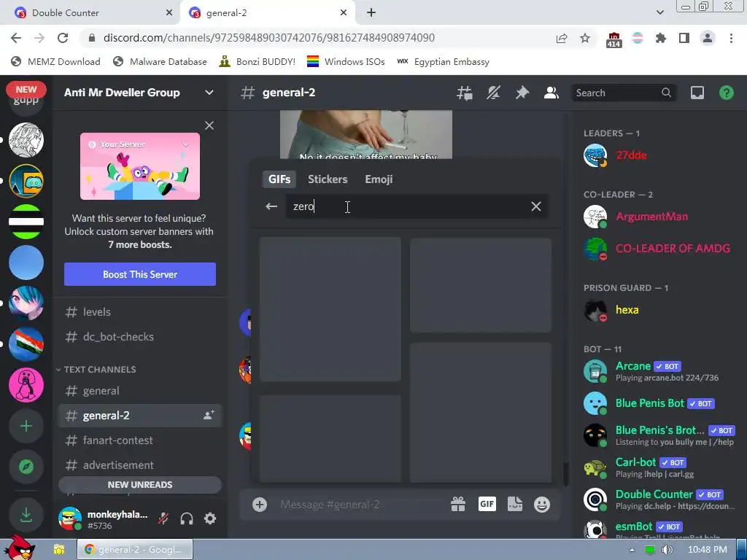Open Explore Public Servers compass
The height and width of the screenshot is (560, 747).
point(26,467)
